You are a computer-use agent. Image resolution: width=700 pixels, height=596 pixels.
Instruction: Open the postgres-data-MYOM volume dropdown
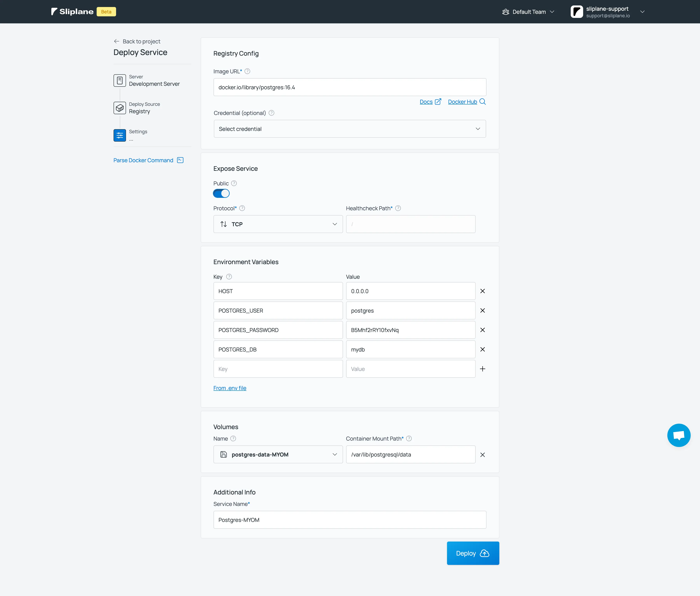278,454
